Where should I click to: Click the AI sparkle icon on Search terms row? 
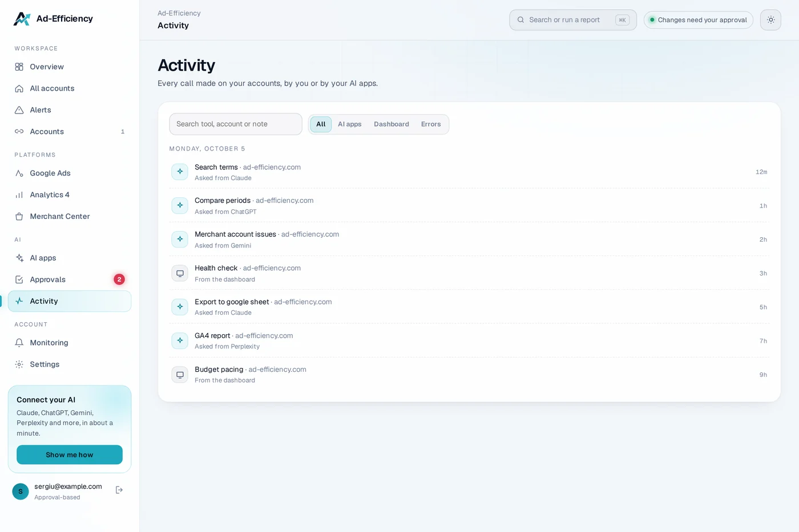pos(180,172)
